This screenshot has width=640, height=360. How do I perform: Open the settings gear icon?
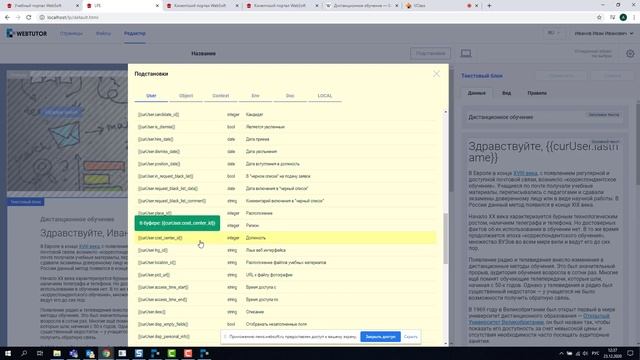tap(630, 53)
